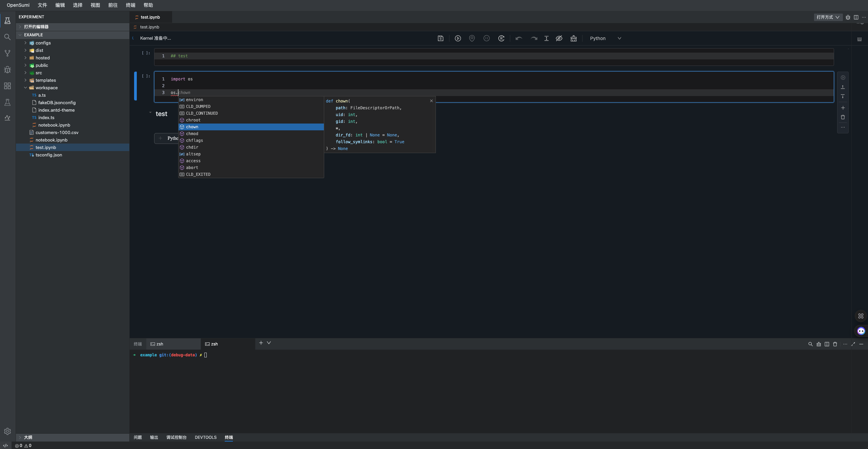Move the cell up in side toolbar
The width and height of the screenshot is (868, 449).
point(843,87)
